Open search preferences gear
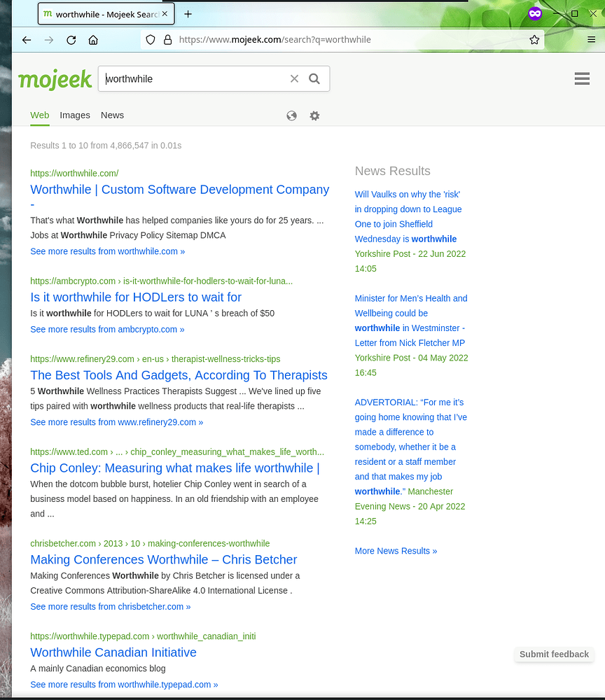The width and height of the screenshot is (605, 700). (x=314, y=115)
